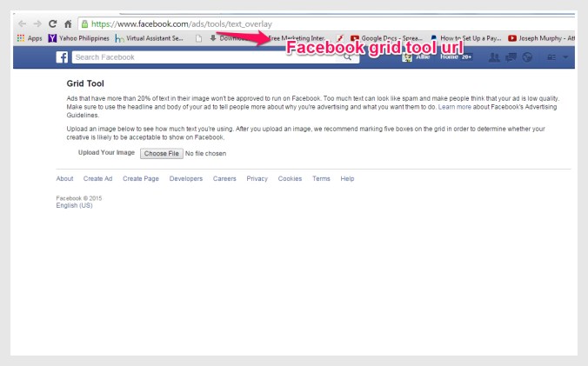Screen dimensions: 588x366
Task: Click the Facebook logo icon
Action: 63,57
